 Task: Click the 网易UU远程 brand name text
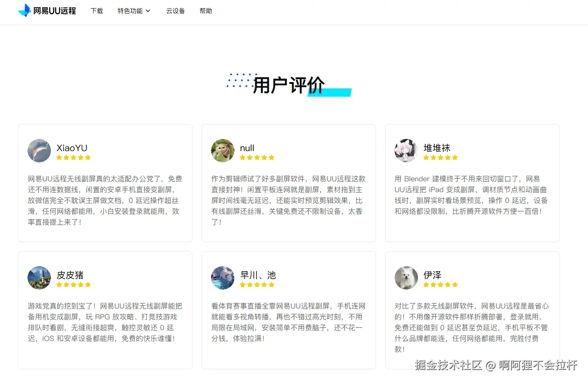click(55, 11)
